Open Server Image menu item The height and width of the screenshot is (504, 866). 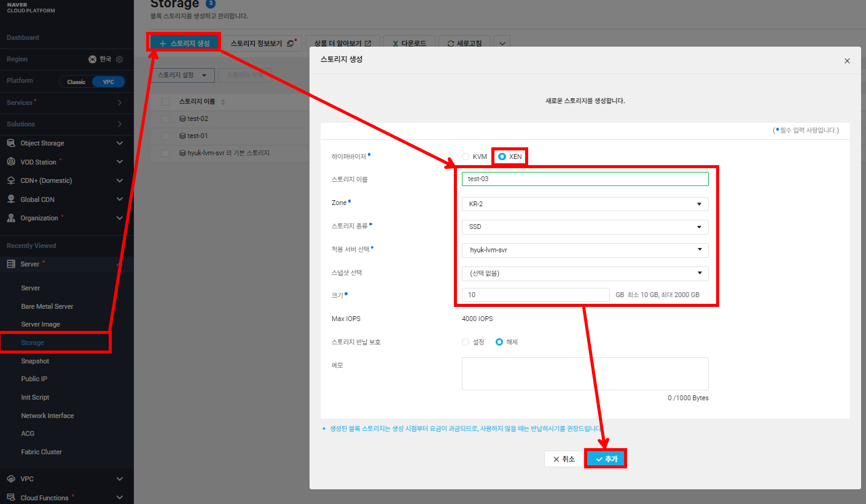(41, 324)
